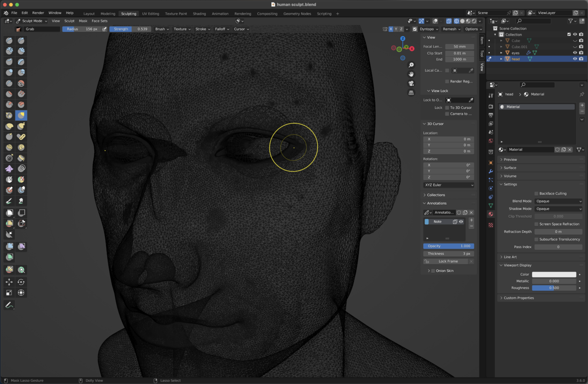
Task: Click the zoom magnifier viewport gizmo
Action: pyautogui.click(x=411, y=65)
